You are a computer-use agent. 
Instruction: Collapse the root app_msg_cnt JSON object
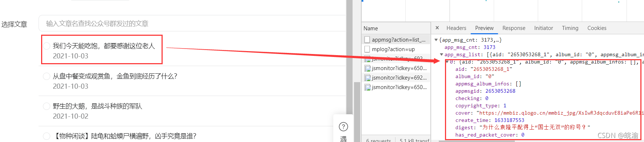tap(436, 40)
